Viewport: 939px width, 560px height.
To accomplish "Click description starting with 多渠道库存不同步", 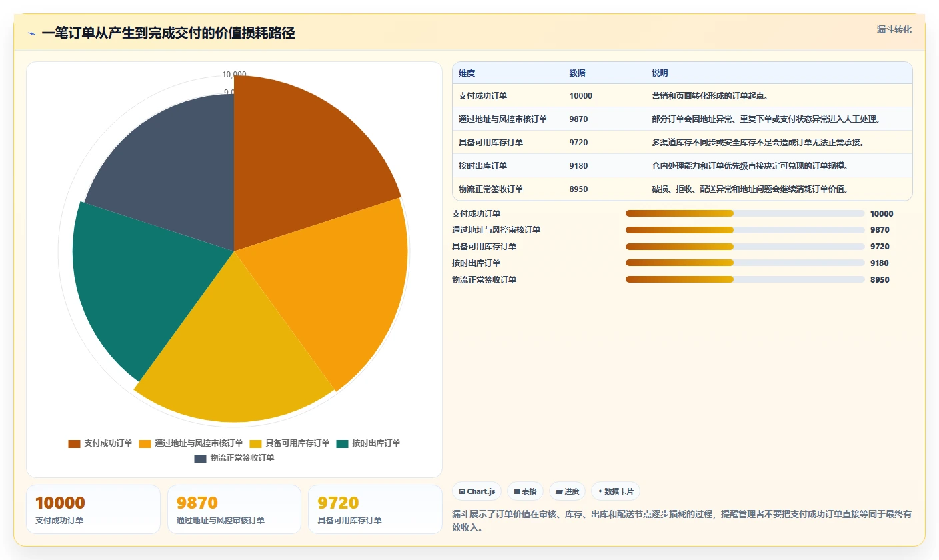I will (758, 143).
